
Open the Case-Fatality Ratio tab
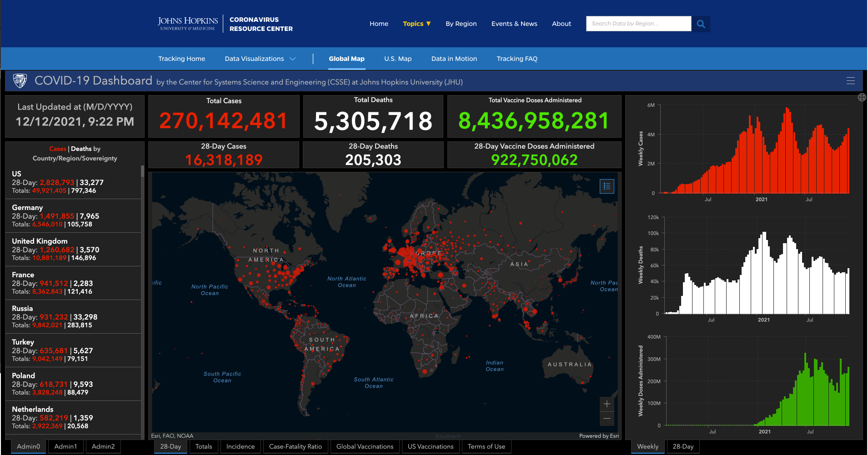coord(296,446)
